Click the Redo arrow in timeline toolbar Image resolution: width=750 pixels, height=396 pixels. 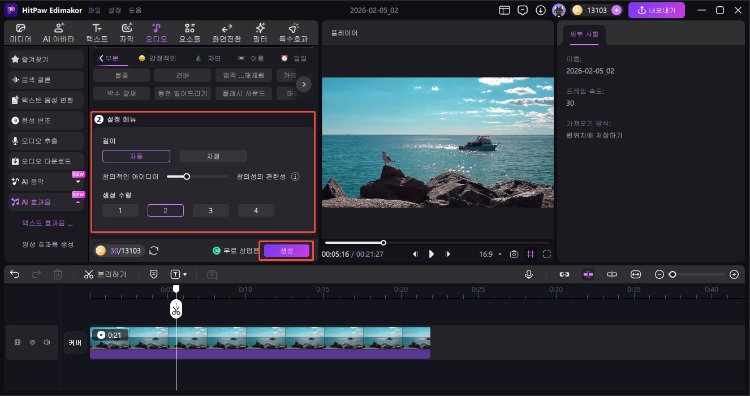tap(36, 274)
